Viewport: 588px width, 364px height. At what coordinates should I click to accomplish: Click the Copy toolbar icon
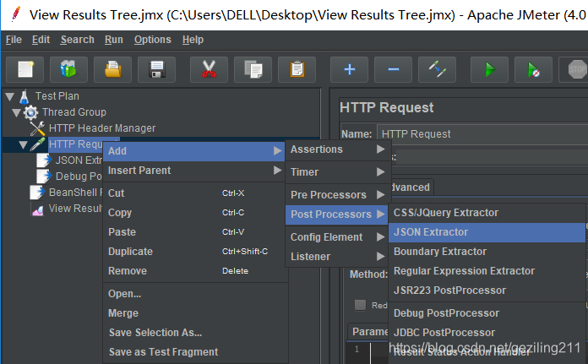pyautogui.click(x=253, y=69)
